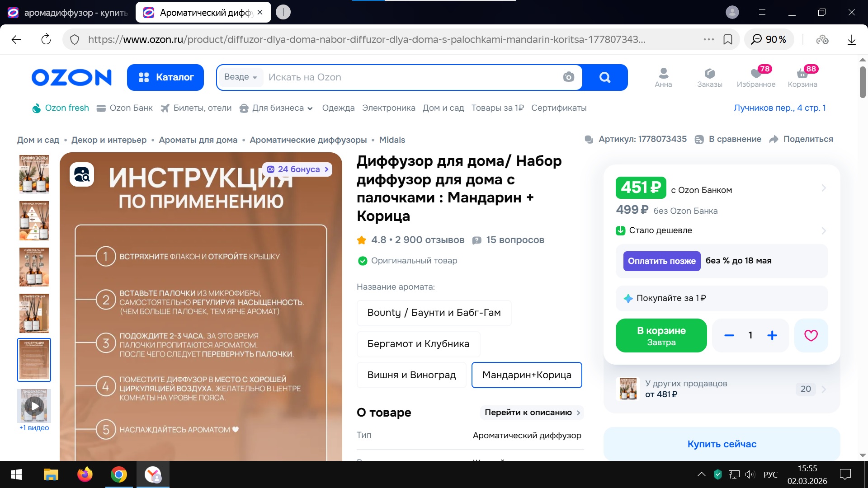Click the similar image search icon on photo
Viewport: 868px width, 488px height.
tap(82, 174)
